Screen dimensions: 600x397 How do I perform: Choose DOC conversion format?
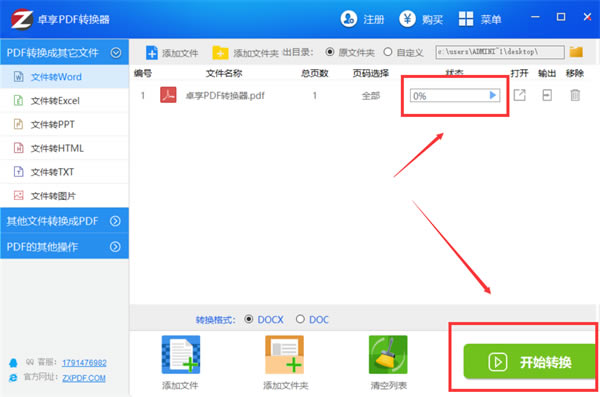click(x=300, y=319)
